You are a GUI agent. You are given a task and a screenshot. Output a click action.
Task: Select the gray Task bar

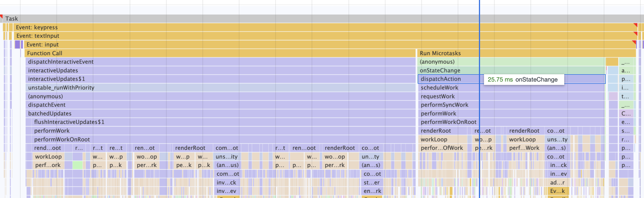coord(322,19)
